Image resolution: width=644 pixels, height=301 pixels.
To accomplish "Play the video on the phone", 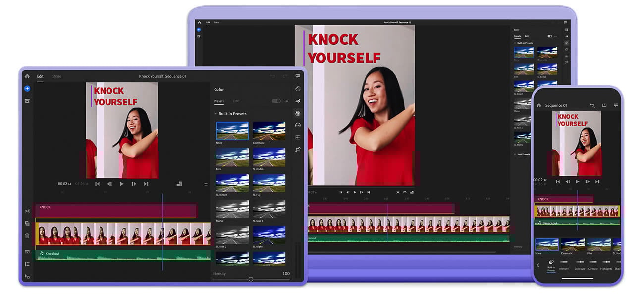I will pyautogui.click(x=578, y=181).
